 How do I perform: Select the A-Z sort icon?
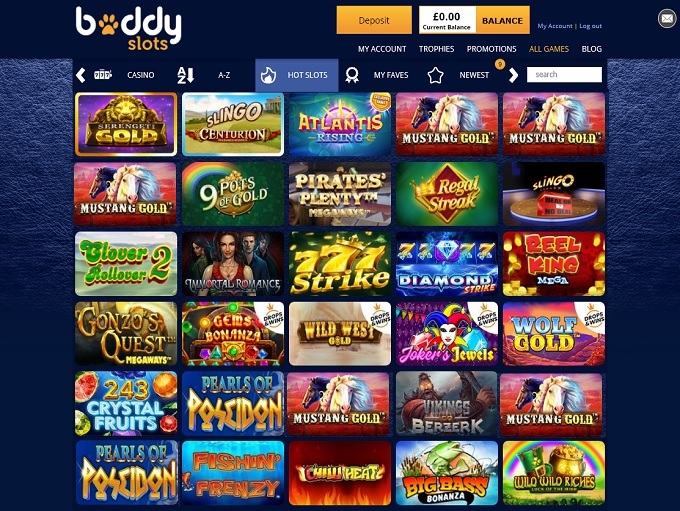186,75
